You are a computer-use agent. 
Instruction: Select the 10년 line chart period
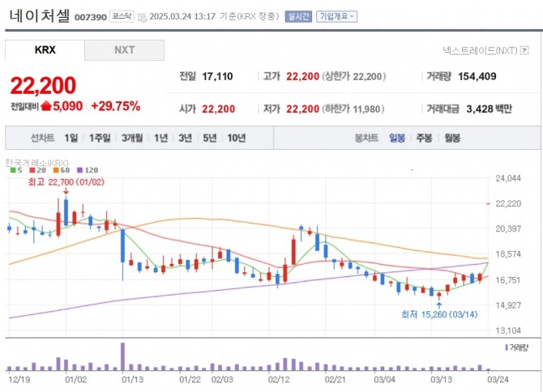237,138
